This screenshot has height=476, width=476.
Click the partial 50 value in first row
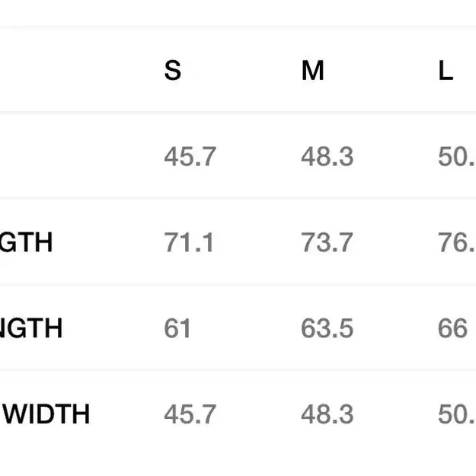click(457, 157)
